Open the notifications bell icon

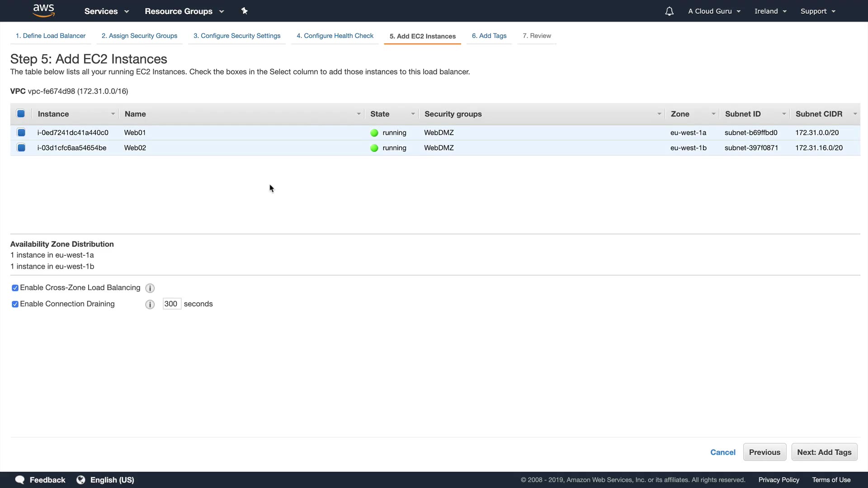[669, 11]
